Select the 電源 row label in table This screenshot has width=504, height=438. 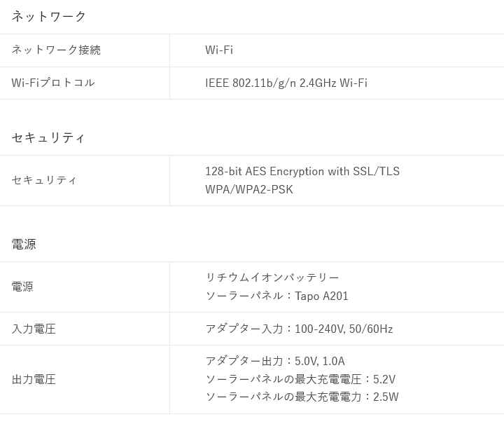pos(22,287)
